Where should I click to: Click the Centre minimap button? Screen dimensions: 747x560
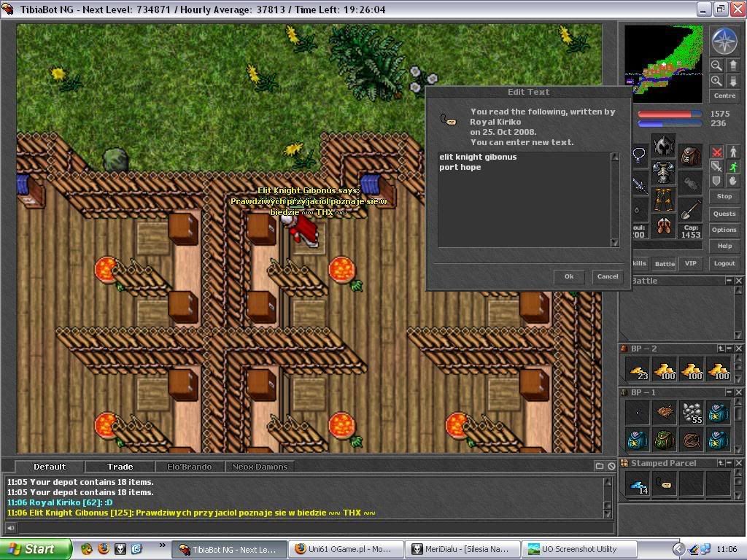tap(724, 96)
